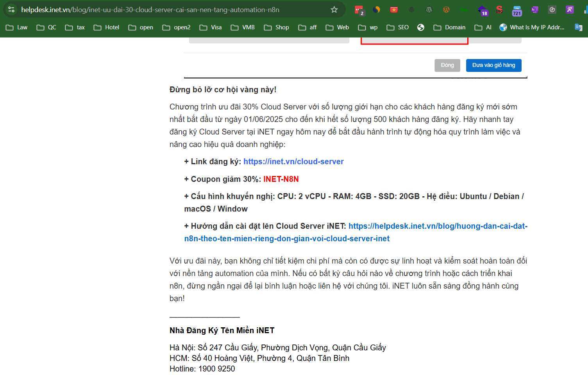Open the purple extension with badge 18
Image resolution: width=588 pixels, height=375 pixels.
click(x=483, y=10)
